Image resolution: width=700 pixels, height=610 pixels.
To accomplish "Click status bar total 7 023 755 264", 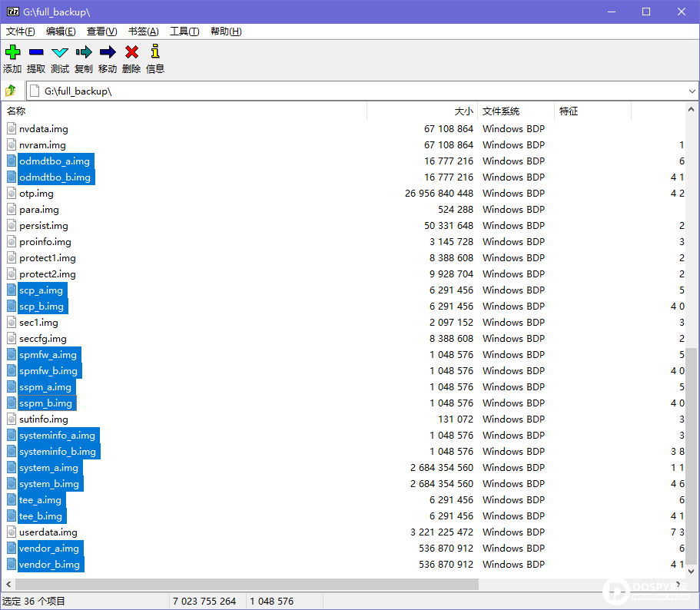I will (x=204, y=602).
